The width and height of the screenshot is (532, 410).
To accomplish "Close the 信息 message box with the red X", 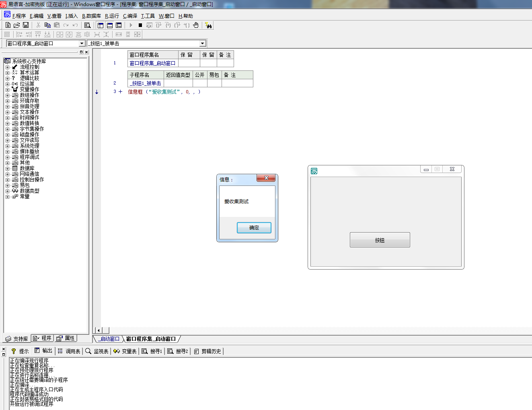I will click(266, 178).
